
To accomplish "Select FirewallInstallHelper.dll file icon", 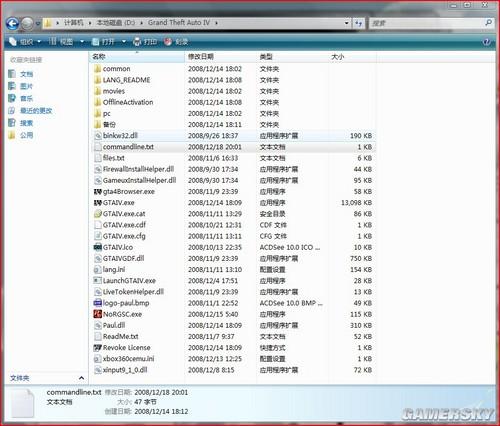I will [x=98, y=169].
